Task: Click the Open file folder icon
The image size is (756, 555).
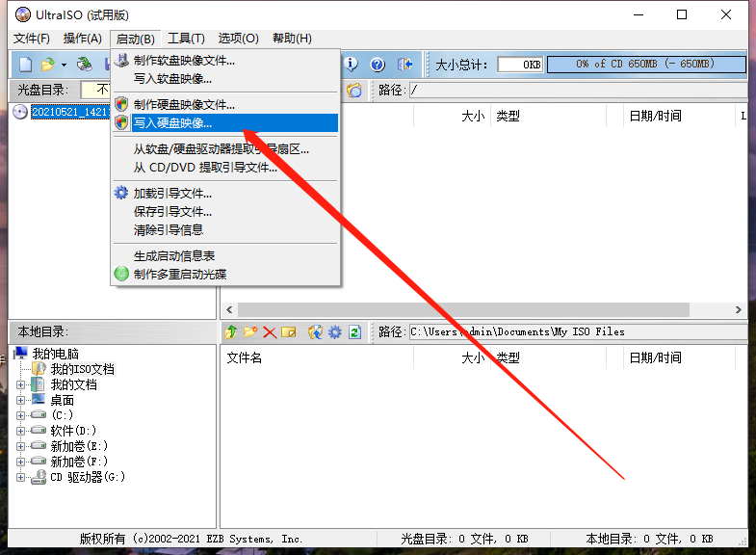Action: (47, 65)
